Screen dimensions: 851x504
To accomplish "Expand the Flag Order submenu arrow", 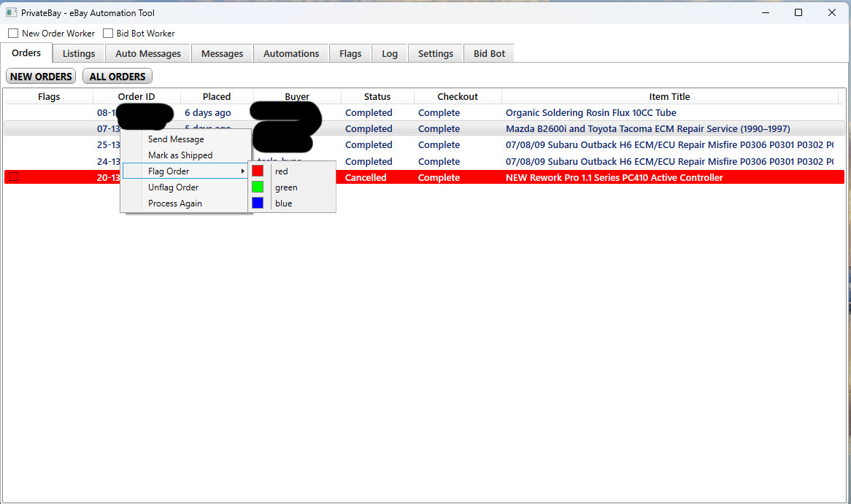I will [x=242, y=171].
